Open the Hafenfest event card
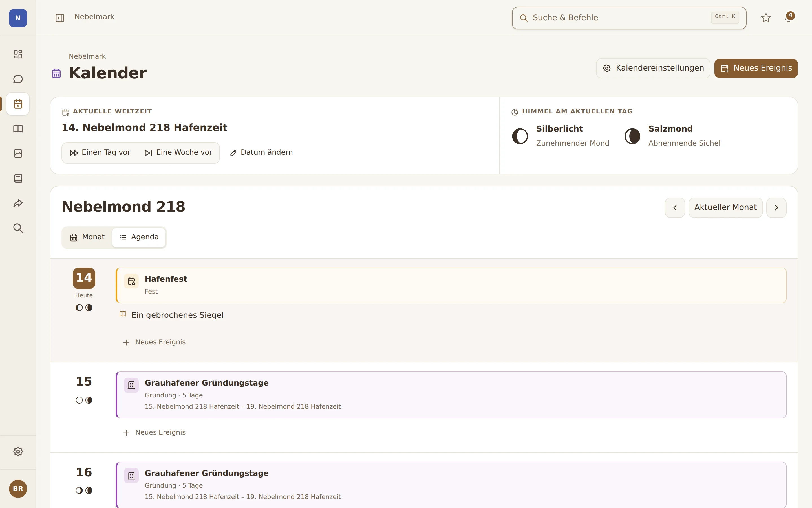 [x=451, y=285]
